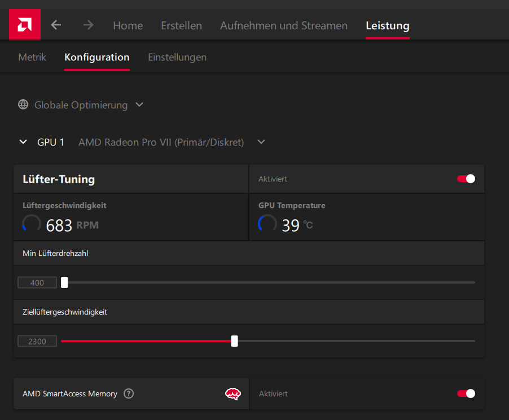
Task: Open the SmartAccess Memory help question mark
Action: 129,394
